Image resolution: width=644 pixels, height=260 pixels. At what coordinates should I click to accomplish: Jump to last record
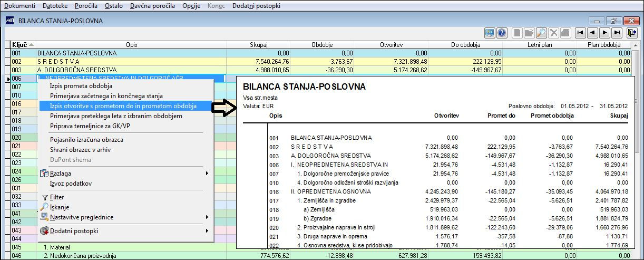click(616, 33)
